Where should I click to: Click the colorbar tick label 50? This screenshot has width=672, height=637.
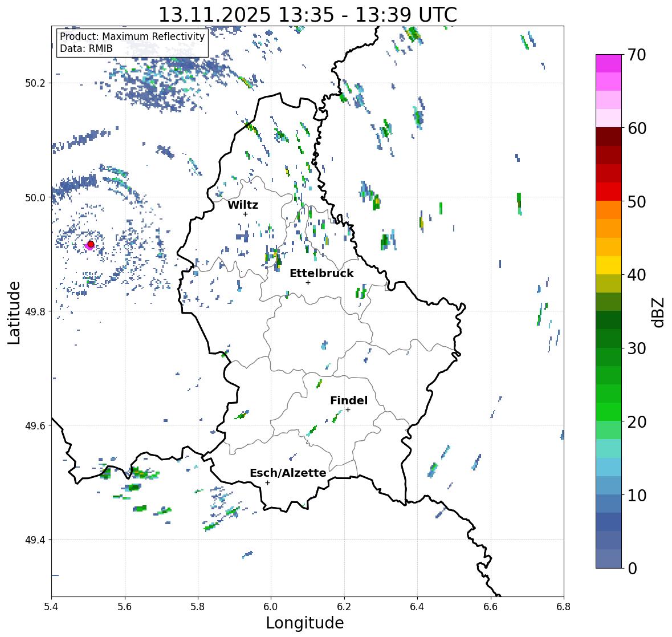click(637, 201)
